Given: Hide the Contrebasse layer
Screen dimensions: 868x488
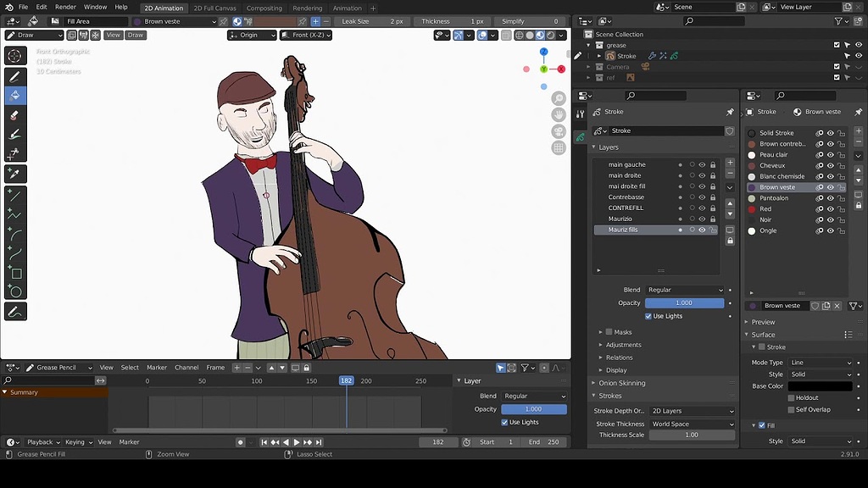Looking at the screenshot, I should (702, 197).
